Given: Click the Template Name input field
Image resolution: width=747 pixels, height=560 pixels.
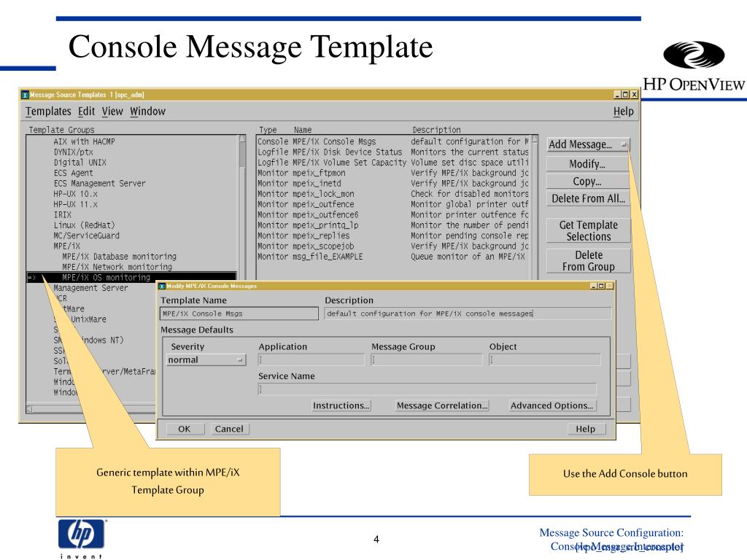Looking at the screenshot, I should [x=239, y=314].
